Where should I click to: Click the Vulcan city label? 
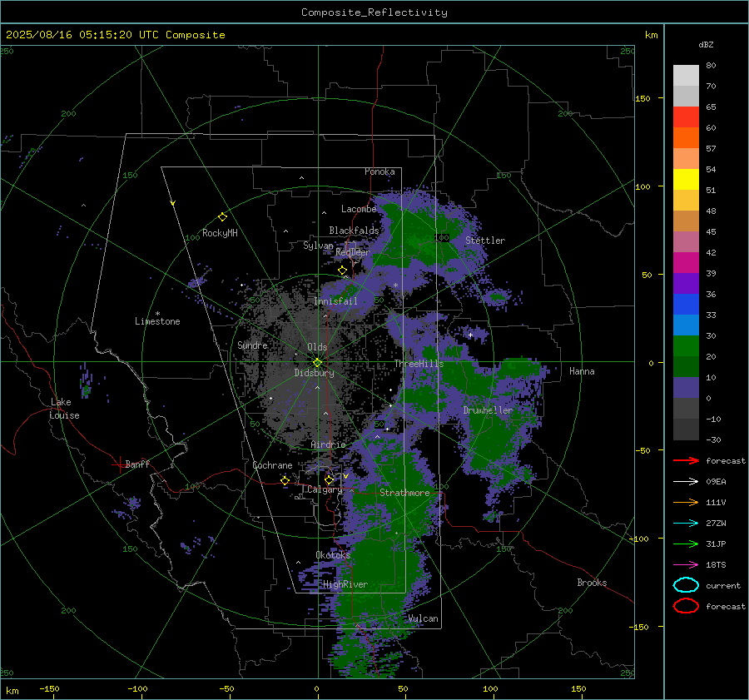coord(423,618)
